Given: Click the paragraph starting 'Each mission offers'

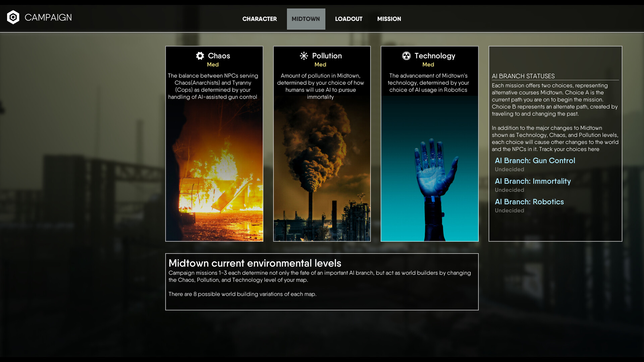Looking at the screenshot, I should (555, 100).
